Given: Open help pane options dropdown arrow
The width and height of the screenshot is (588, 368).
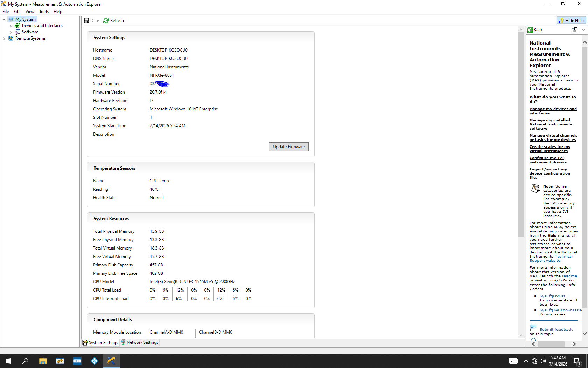Looking at the screenshot, I should tap(583, 30).
